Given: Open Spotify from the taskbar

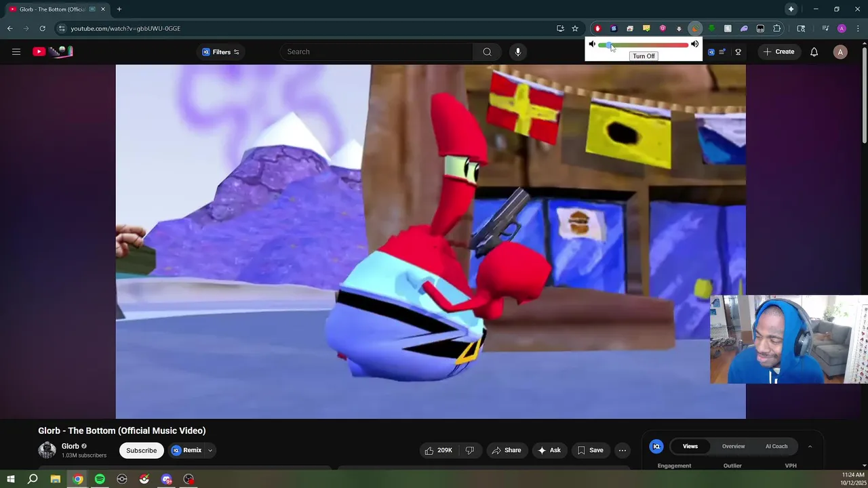Looking at the screenshot, I should tap(100, 479).
